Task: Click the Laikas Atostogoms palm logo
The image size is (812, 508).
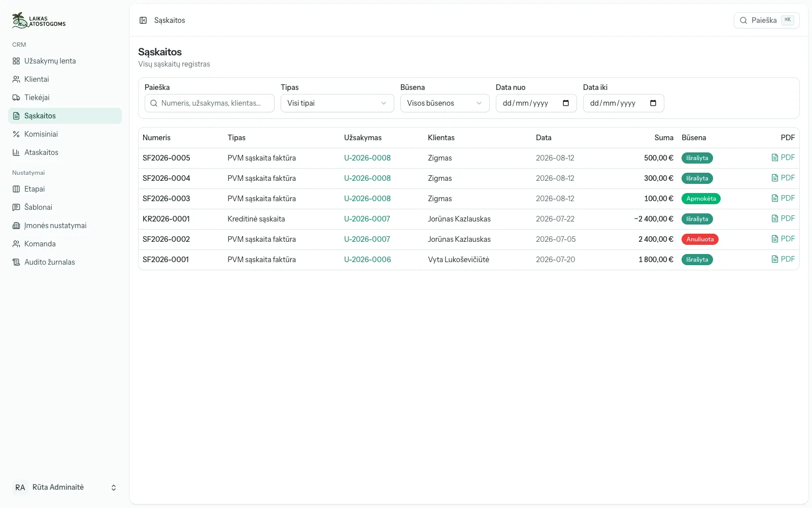Action: [x=39, y=20]
